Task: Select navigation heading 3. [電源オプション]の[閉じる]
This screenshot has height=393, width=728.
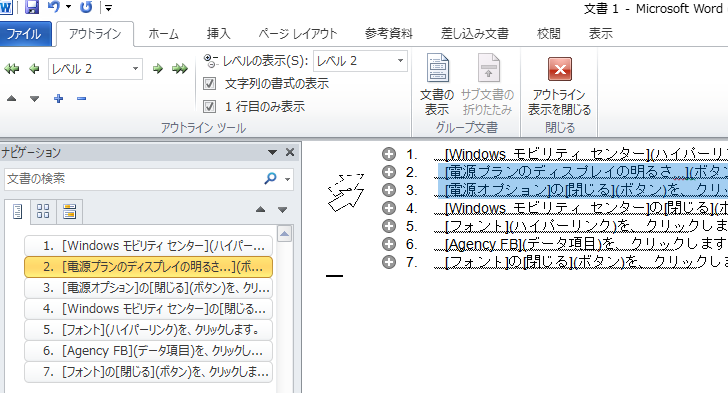Action: click(x=148, y=288)
